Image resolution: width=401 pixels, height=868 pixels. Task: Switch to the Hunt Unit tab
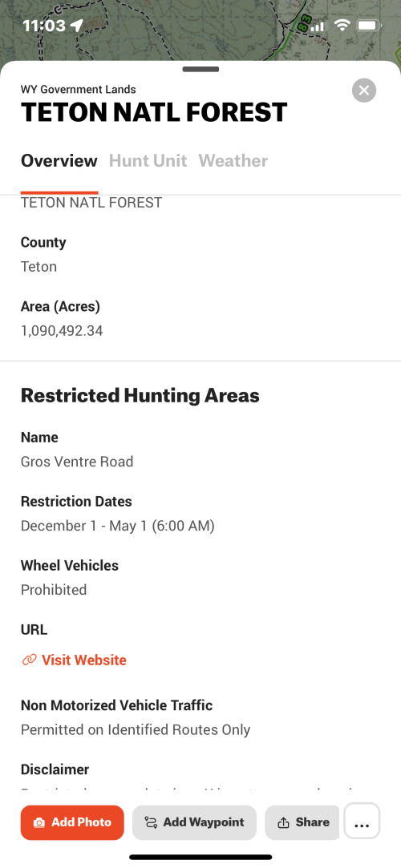148,160
